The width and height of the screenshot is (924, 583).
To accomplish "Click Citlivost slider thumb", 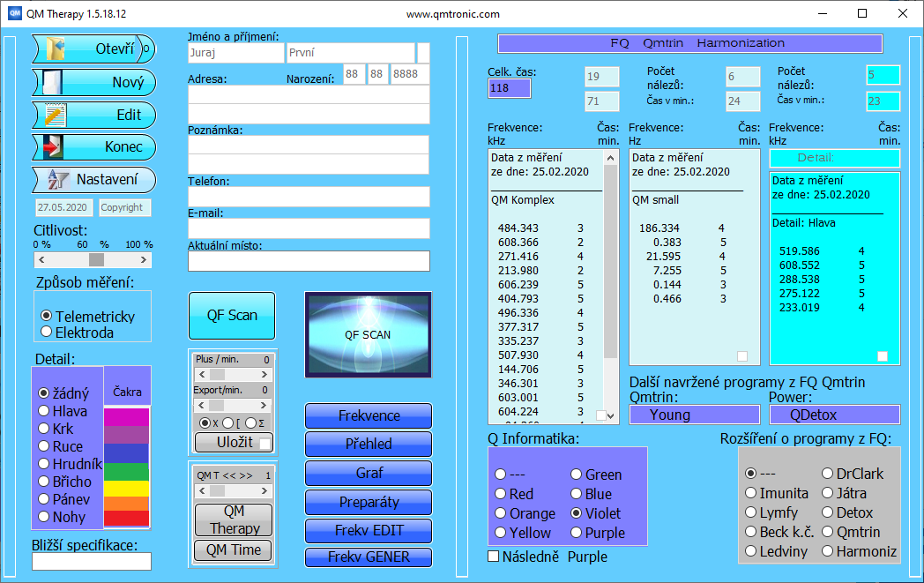I will click(x=97, y=260).
